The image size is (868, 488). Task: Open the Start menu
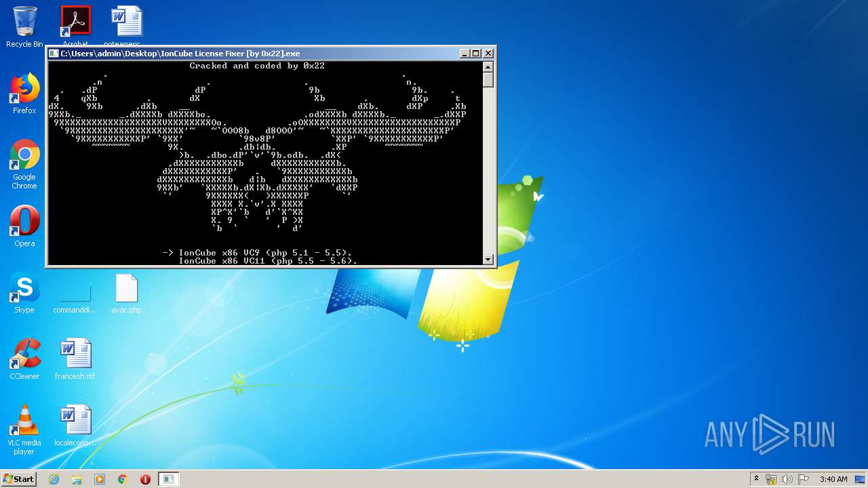pyautogui.click(x=19, y=479)
